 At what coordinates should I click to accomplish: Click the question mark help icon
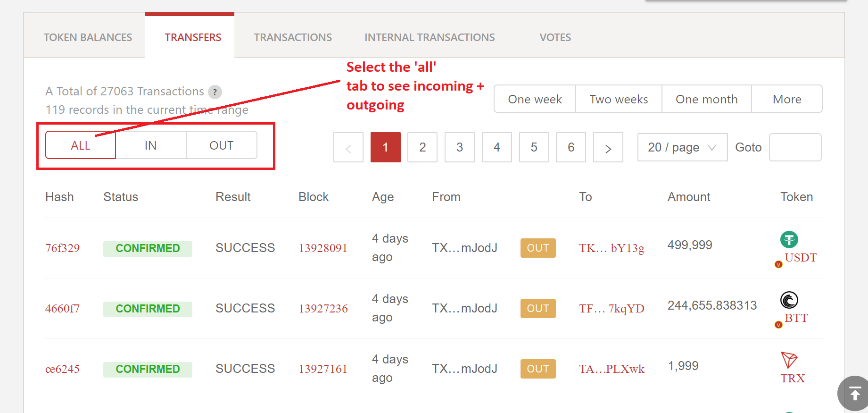pyautogui.click(x=215, y=92)
